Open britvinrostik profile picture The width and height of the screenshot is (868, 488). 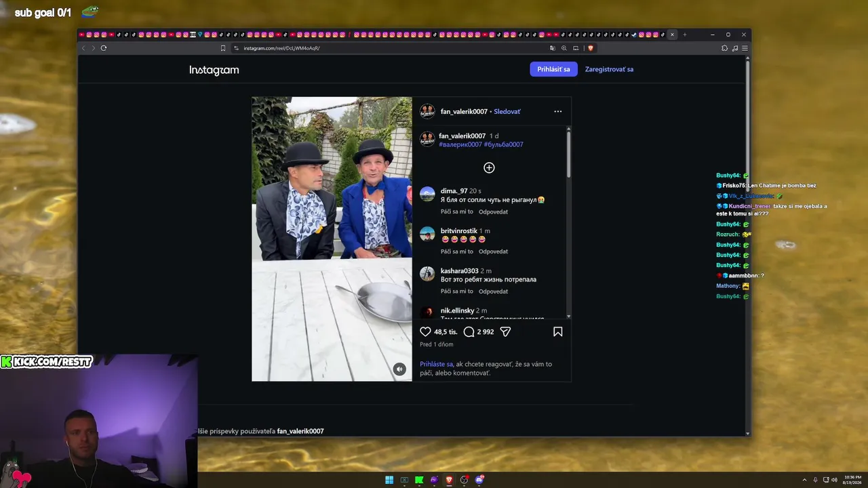click(x=427, y=235)
